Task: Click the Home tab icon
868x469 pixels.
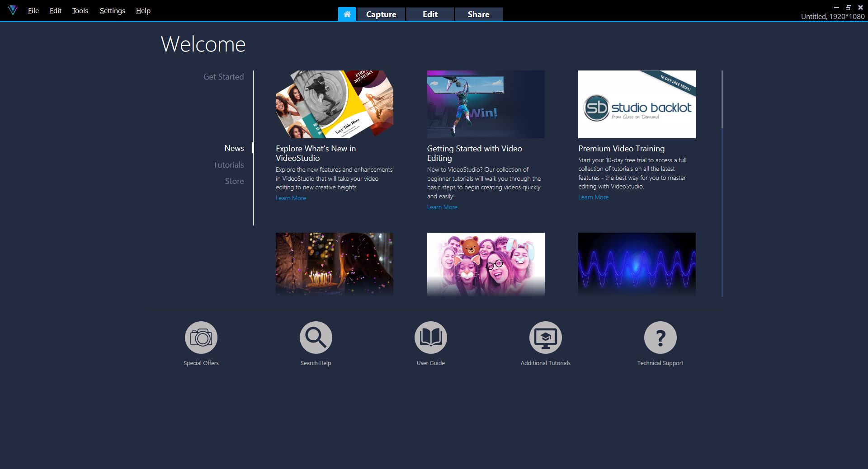Action: click(x=347, y=14)
